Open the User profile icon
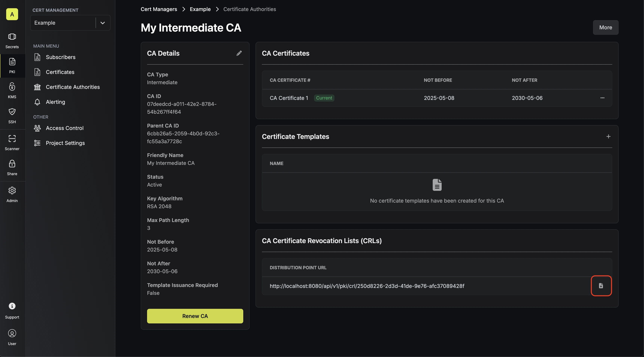Viewport: 644px width, 357px height. coord(12,333)
